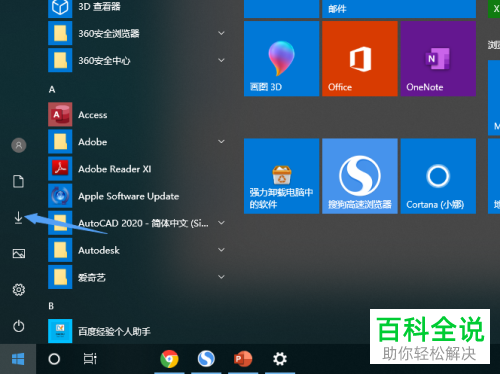The width and height of the screenshot is (500, 374).
Task: Click the 百度经验个人助手 label
Action: [114, 331]
